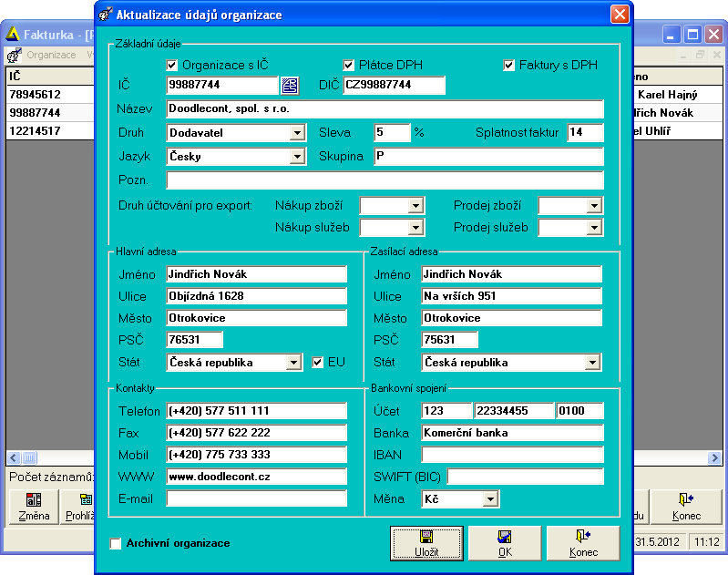This screenshot has width=728, height=575.
Task: Open the Měna currency dropdown
Action: click(490, 499)
